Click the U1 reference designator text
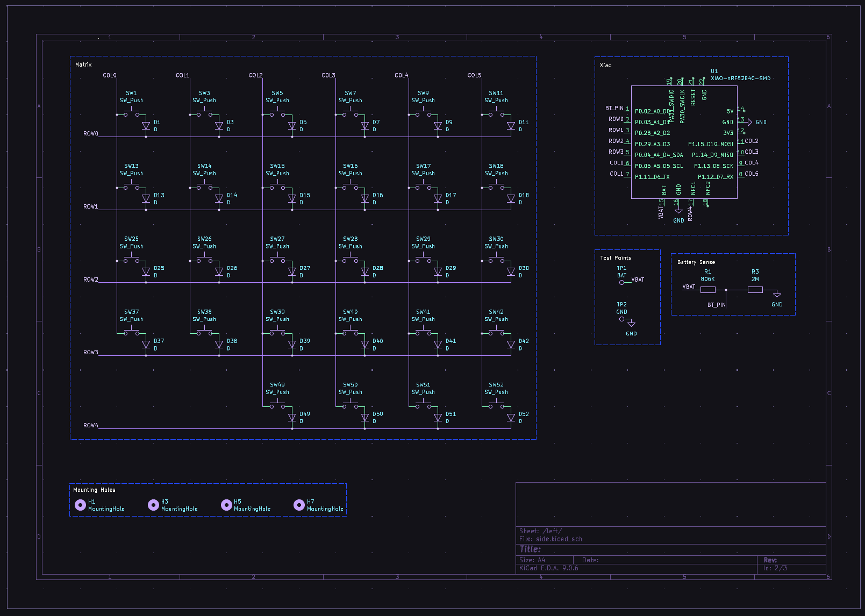The height and width of the screenshot is (616, 865). 714,71
